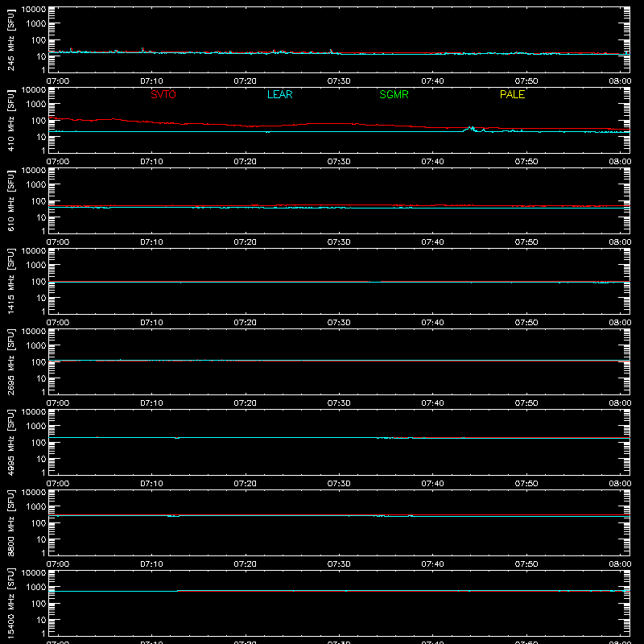Select the 1415 MHz [SFU] axis title
The height and width of the screenshot is (644, 644).
(11, 281)
